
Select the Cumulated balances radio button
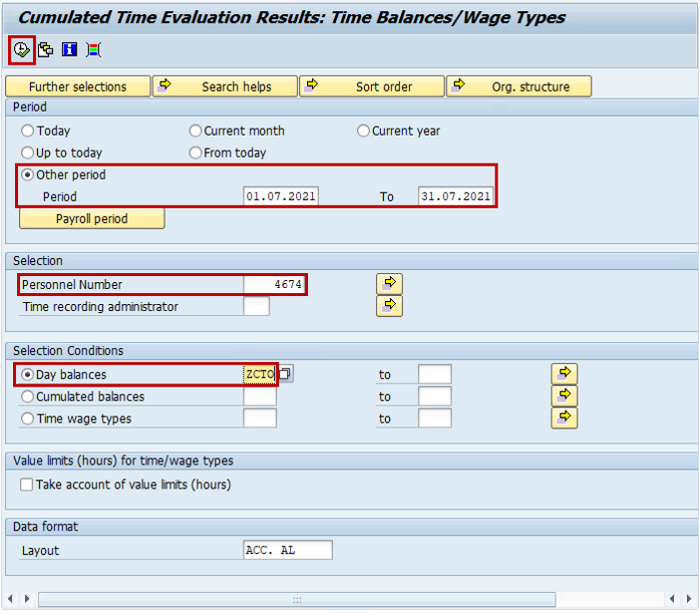28,396
